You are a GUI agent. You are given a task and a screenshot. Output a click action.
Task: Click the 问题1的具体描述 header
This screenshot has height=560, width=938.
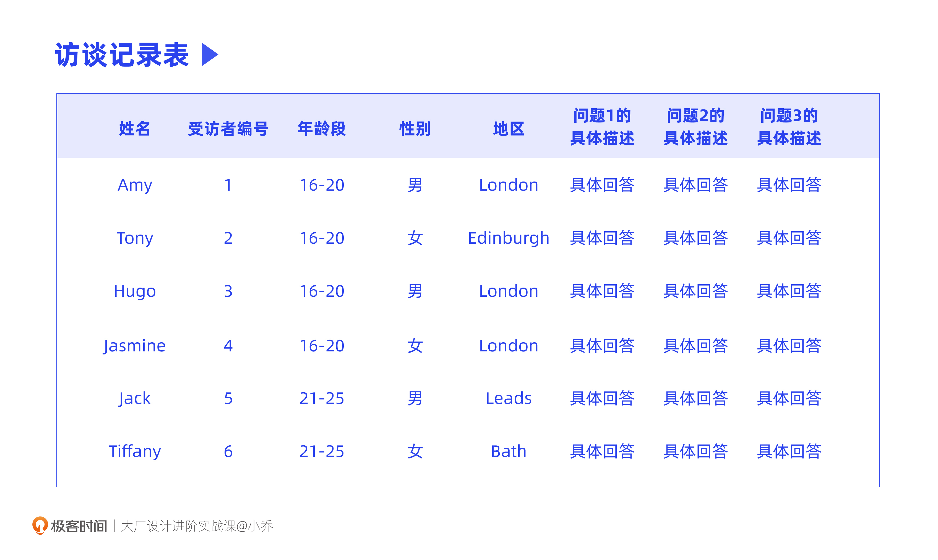pos(602,127)
